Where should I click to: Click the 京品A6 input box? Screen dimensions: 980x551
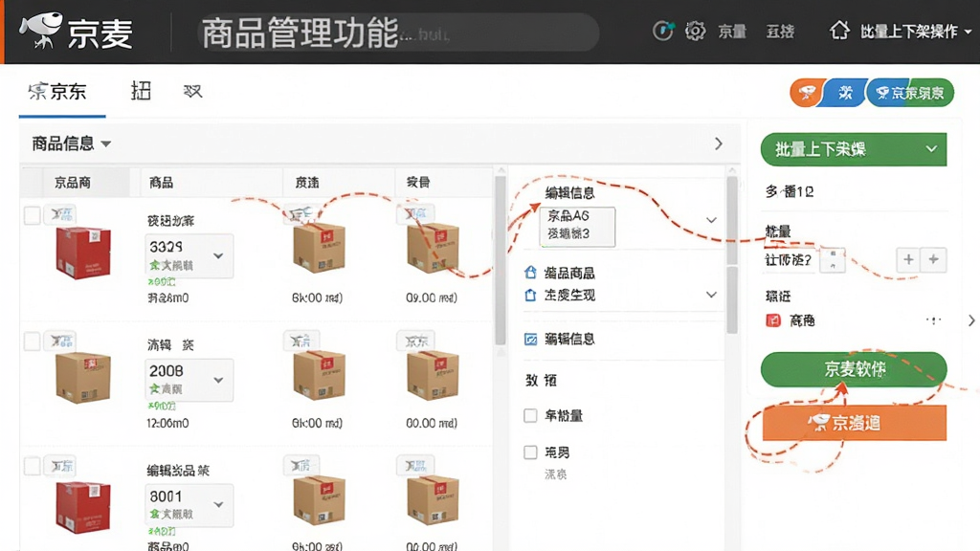(x=577, y=226)
